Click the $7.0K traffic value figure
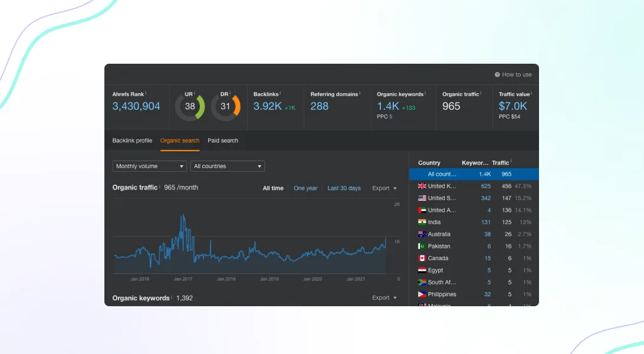Screen dimensions: 644x354 (x=513, y=106)
